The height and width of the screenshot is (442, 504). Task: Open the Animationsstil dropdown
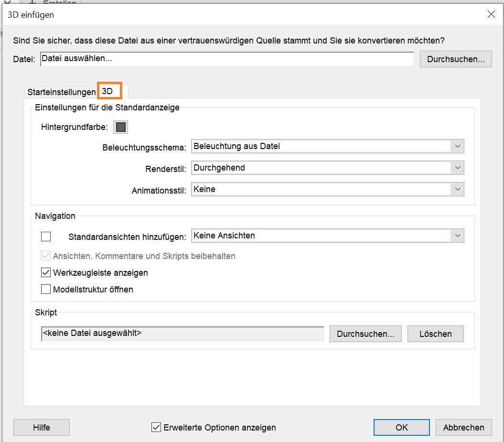[457, 189]
